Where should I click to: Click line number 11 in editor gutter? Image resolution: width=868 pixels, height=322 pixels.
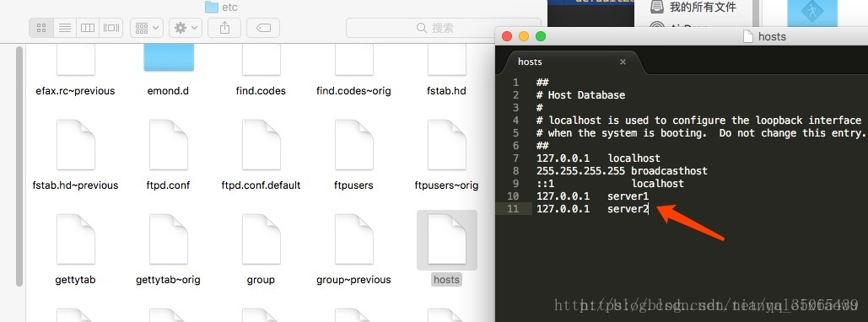pos(513,209)
